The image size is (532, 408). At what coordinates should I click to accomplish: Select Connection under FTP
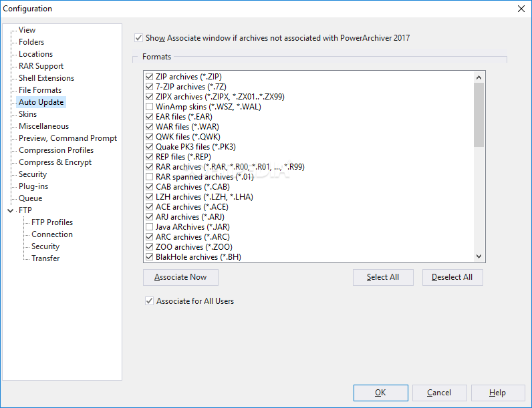52,234
